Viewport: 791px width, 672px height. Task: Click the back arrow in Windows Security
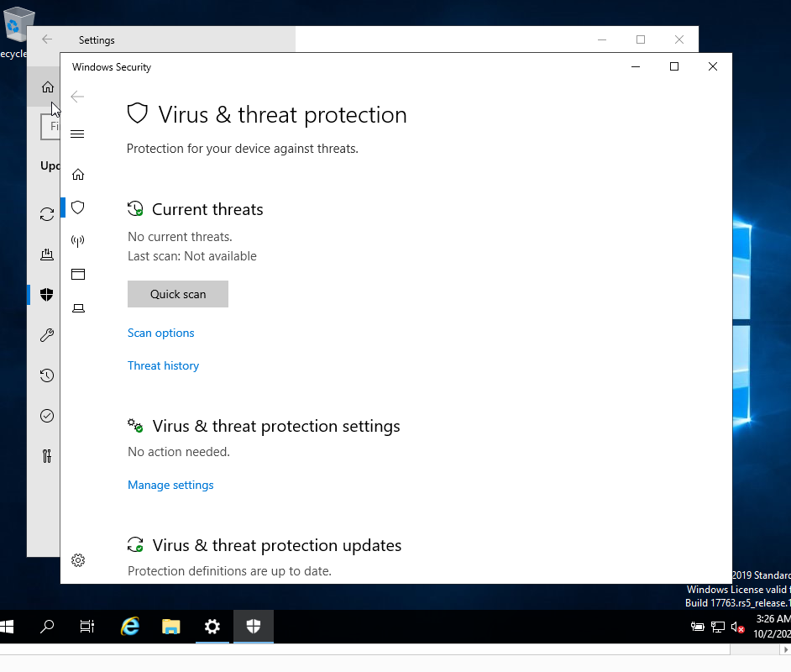[77, 97]
